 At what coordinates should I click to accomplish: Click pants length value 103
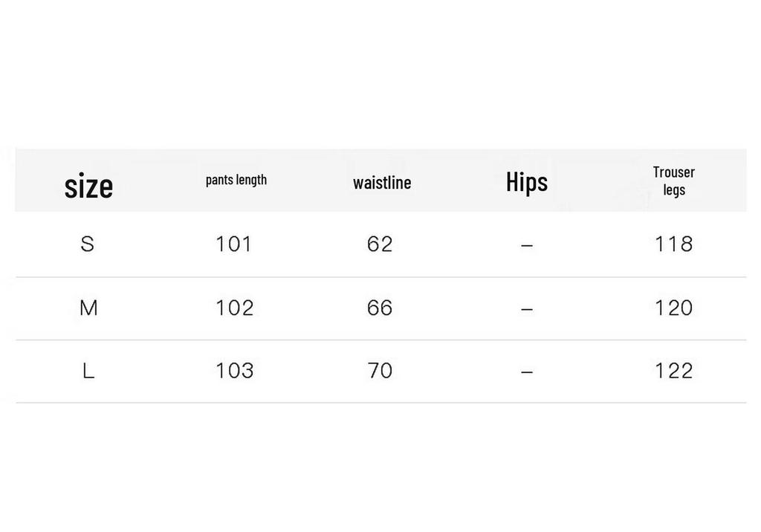pos(234,371)
